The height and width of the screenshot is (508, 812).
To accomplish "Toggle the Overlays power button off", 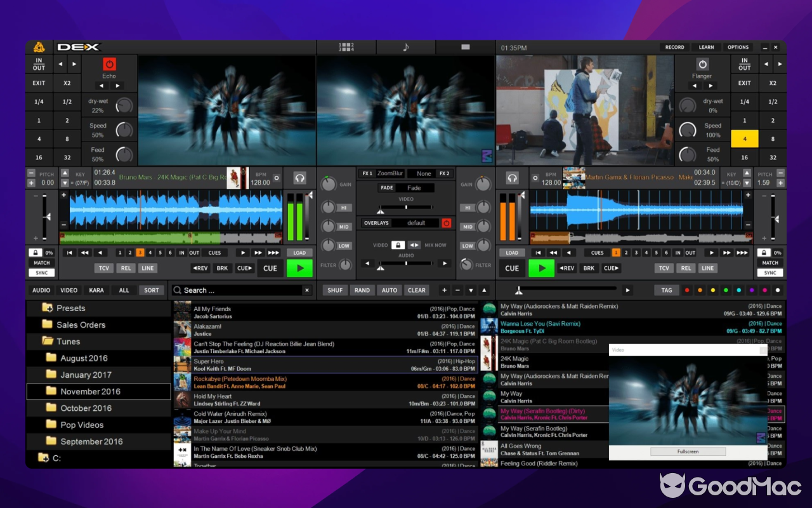I will point(446,223).
